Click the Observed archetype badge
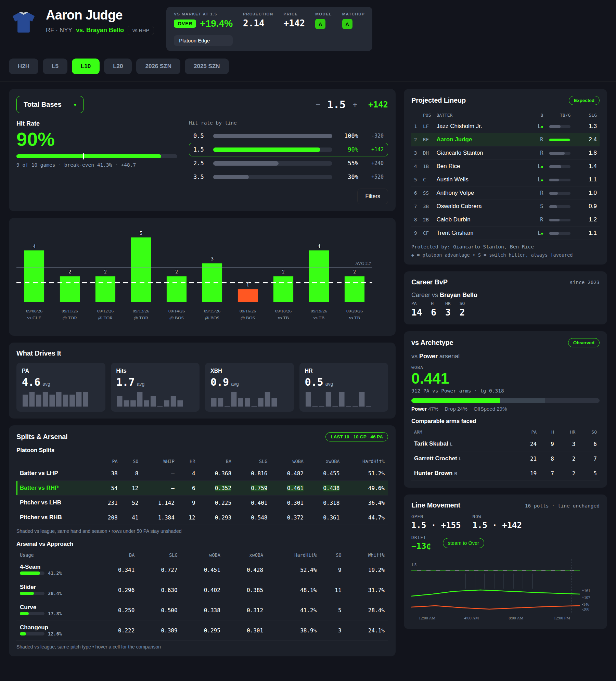Image resolution: width=616 pixels, height=681 pixels. click(583, 343)
